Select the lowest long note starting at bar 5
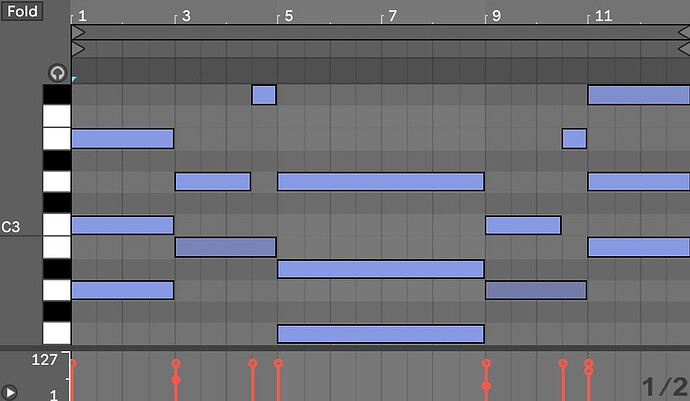690x401 pixels. [380, 334]
